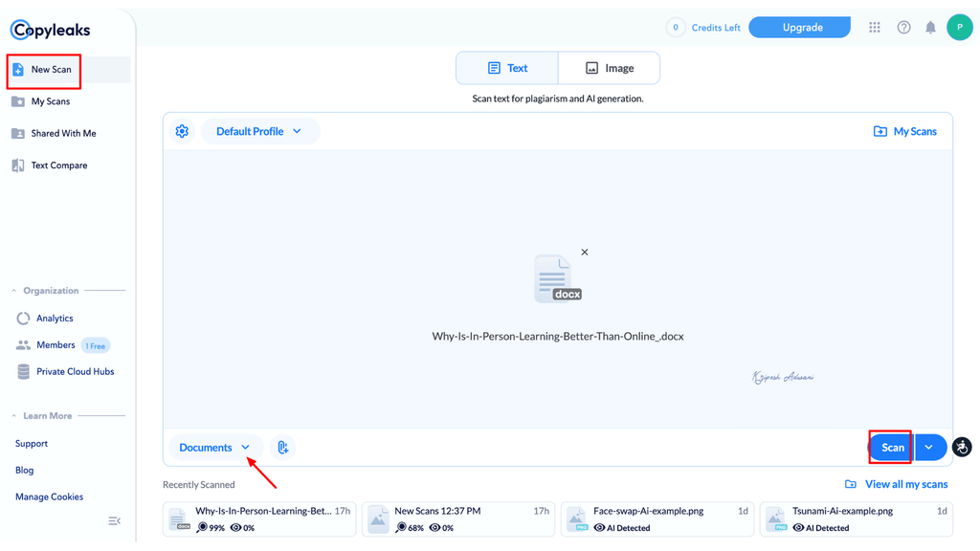
Task: Collapse the Learn More section
Action: click(13, 415)
